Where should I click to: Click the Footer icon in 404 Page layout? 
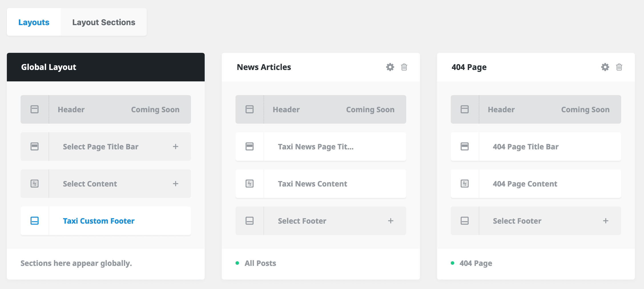[464, 221]
